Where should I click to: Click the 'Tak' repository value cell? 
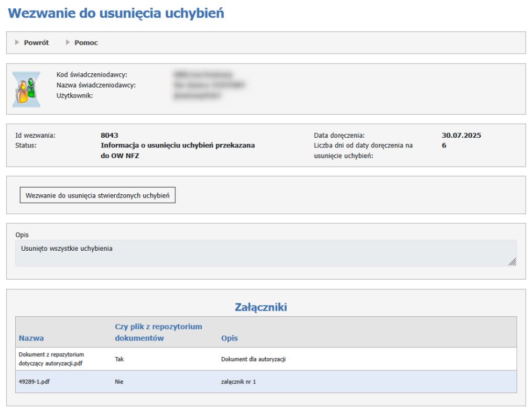coord(119,360)
